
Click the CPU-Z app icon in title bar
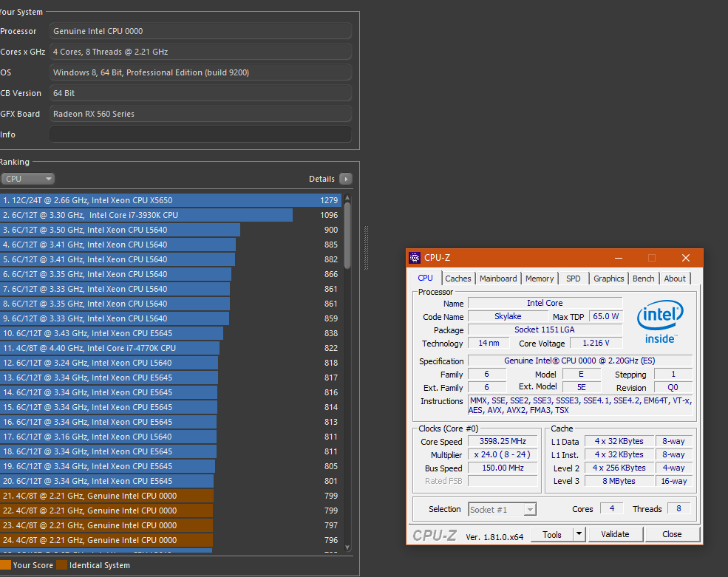415,258
